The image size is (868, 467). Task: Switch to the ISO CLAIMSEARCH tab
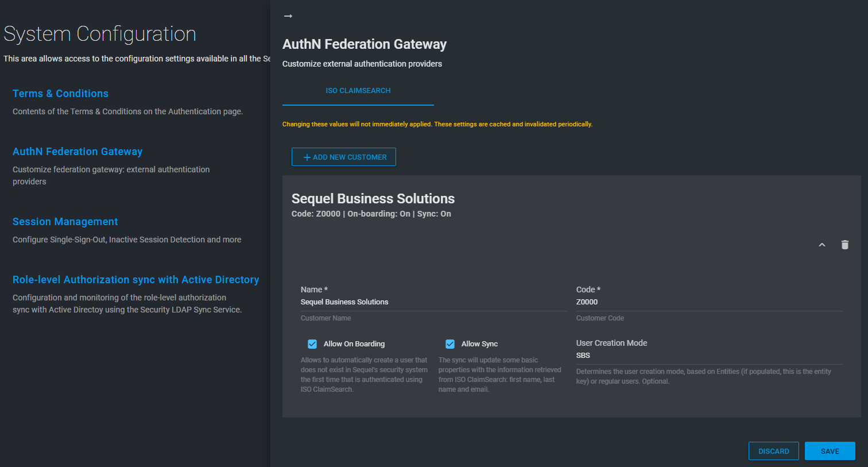pos(358,91)
